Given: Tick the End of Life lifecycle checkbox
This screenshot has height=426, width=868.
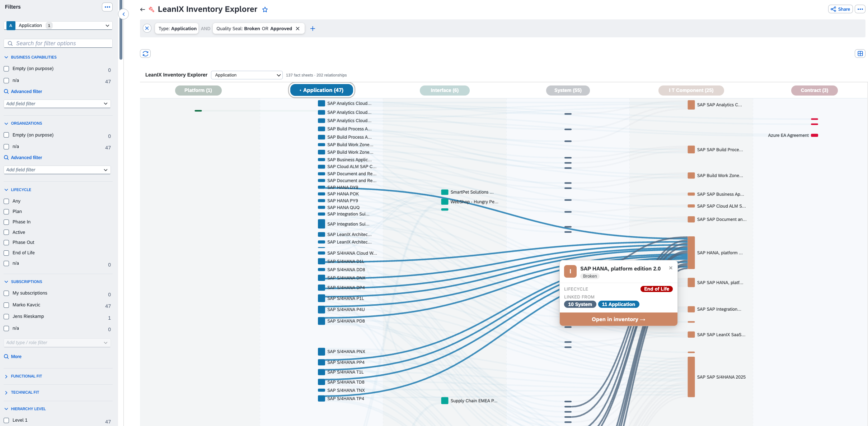Looking at the screenshot, I should [x=6, y=253].
